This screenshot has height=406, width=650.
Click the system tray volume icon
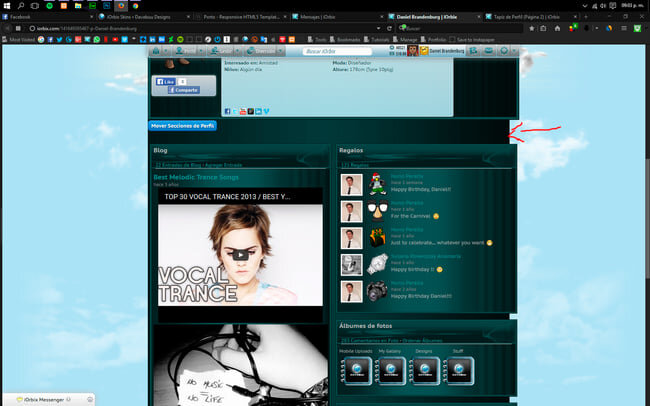pos(603,6)
